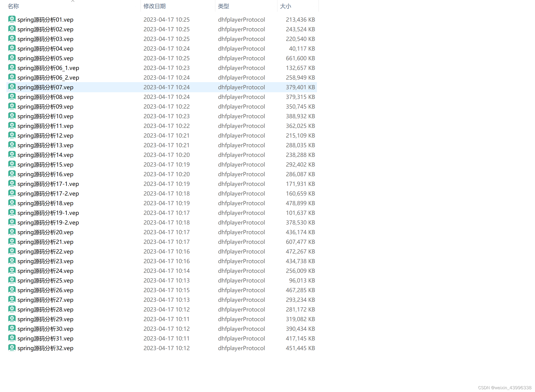535x392 pixels.
Task: Click the 132,657 KB size cell
Action: 301,68
